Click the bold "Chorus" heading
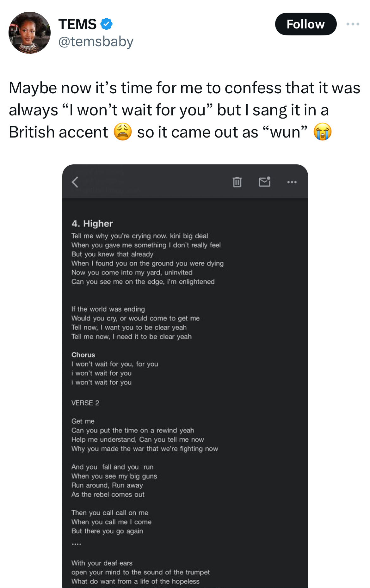 click(x=83, y=355)
